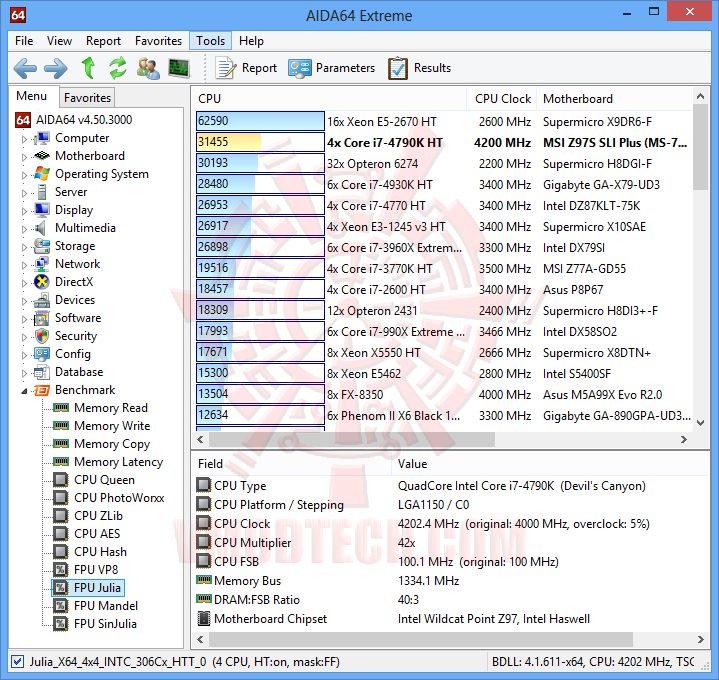Select the Security shield icon
This screenshot has height=680, width=719.
click(x=42, y=336)
